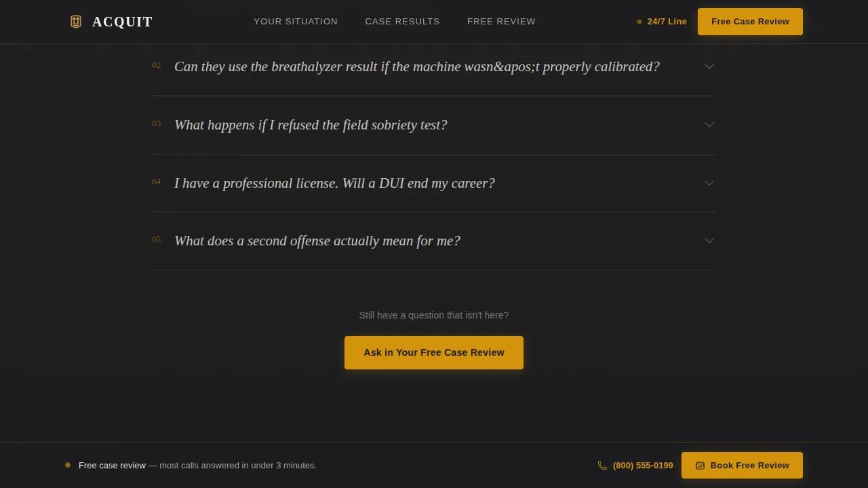
Task: Expand question 02 about breathalyzer calibration
Action: [416, 66]
